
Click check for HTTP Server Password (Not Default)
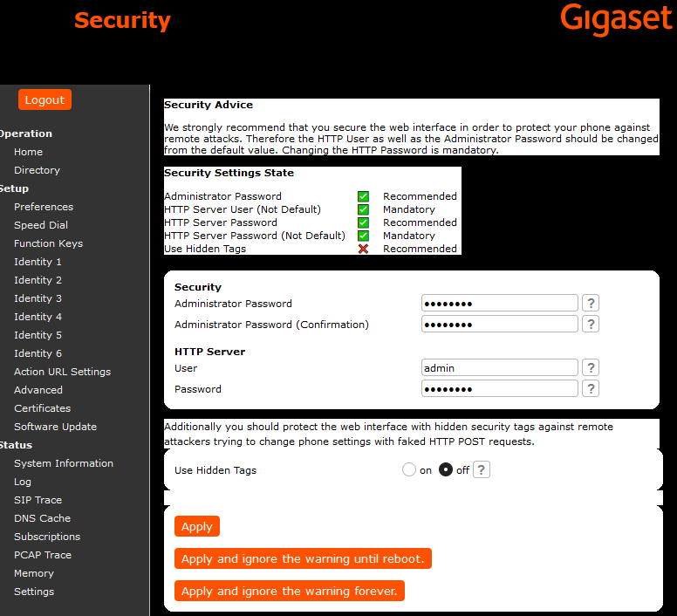pyautogui.click(x=363, y=236)
